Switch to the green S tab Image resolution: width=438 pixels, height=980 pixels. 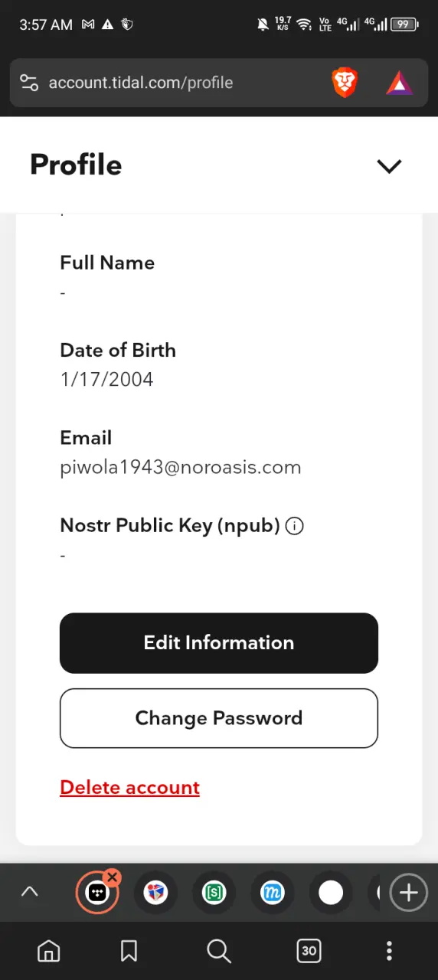coord(214,893)
